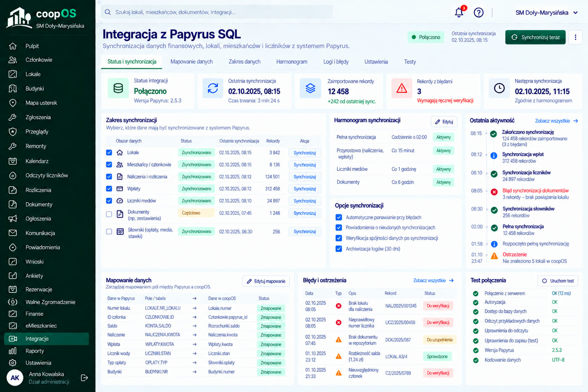588x392 pixels.
Task: Open the Testy tab
Action: pos(410,62)
